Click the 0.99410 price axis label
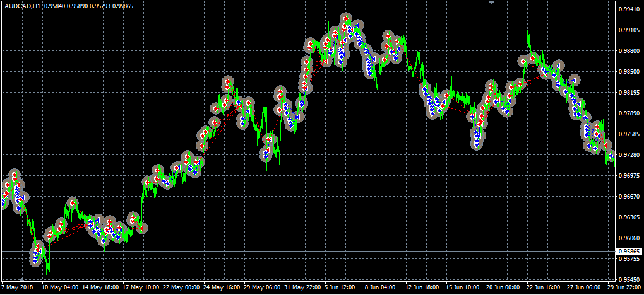Viewport: 644px width, 295px height. (629, 9)
